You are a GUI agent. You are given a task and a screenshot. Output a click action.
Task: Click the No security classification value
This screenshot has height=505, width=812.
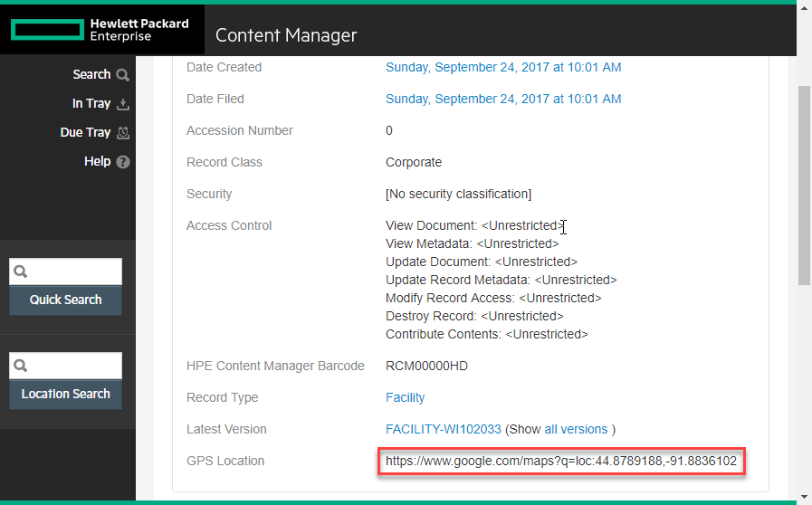(x=458, y=195)
